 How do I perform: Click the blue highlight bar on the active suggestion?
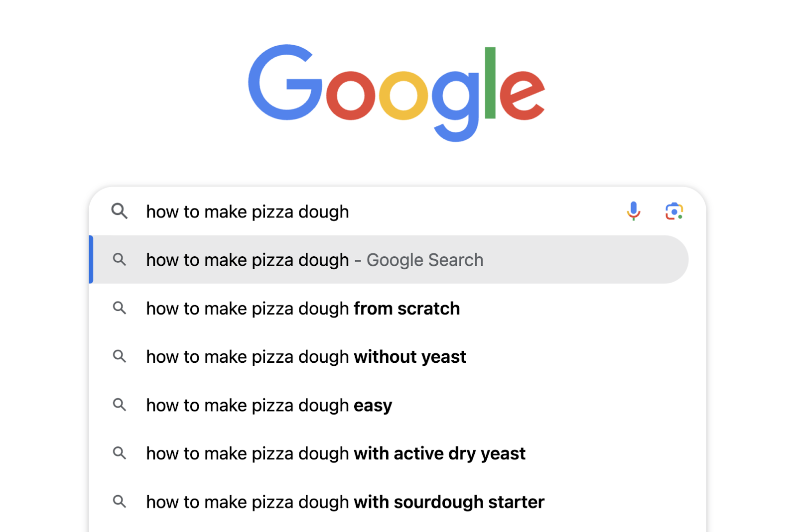point(91,259)
